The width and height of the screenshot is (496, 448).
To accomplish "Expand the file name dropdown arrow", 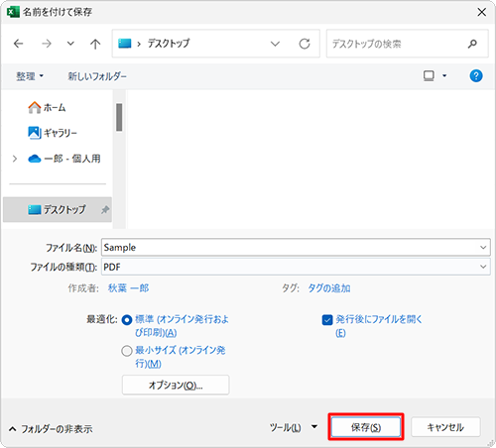I will pyautogui.click(x=483, y=247).
